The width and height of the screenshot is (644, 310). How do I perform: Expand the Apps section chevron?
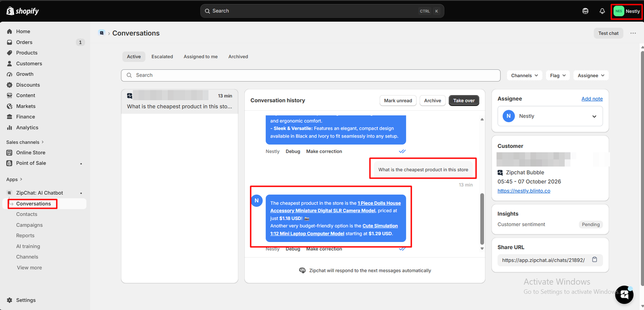(x=21, y=180)
